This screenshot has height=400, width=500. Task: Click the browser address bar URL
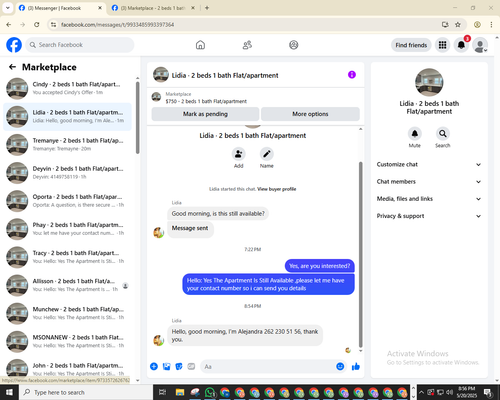click(117, 25)
